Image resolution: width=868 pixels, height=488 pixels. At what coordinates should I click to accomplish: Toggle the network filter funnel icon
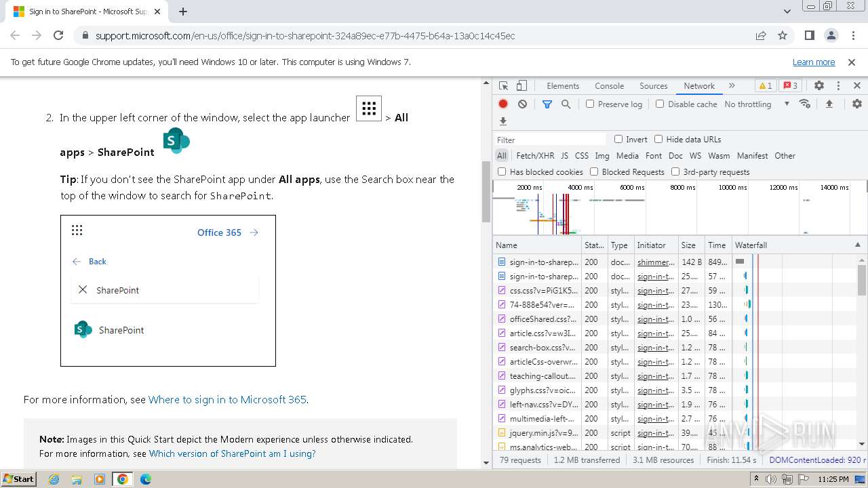pyautogui.click(x=547, y=104)
